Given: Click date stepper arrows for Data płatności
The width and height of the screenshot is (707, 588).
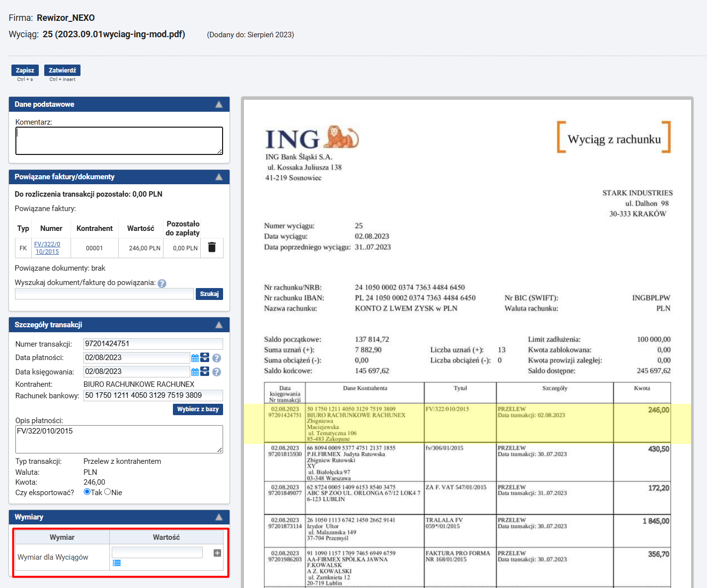Looking at the screenshot, I should (205, 358).
